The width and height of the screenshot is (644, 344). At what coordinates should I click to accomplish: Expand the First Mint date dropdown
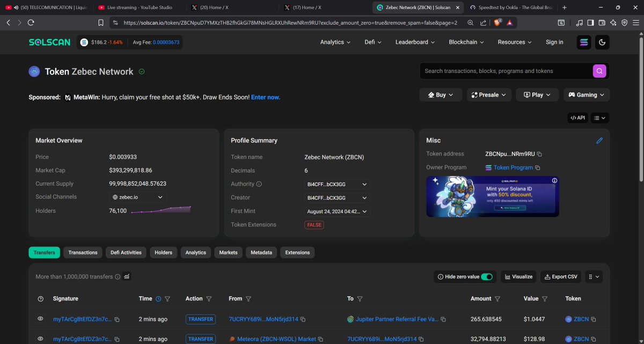[337, 211]
